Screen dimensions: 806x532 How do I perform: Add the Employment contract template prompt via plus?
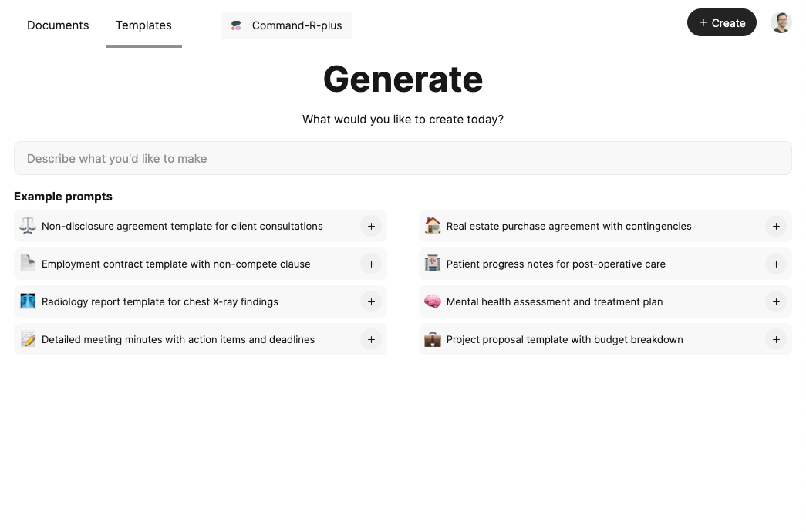click(371, 264)
